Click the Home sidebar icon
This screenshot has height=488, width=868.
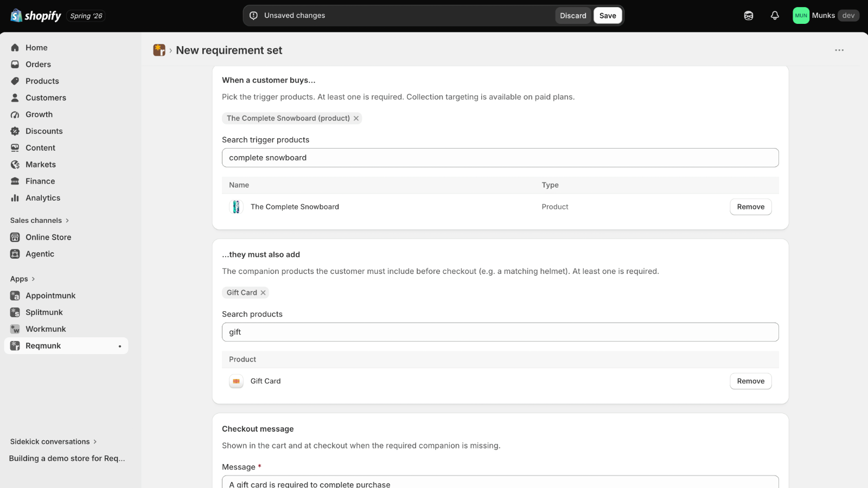click(15, 48)
